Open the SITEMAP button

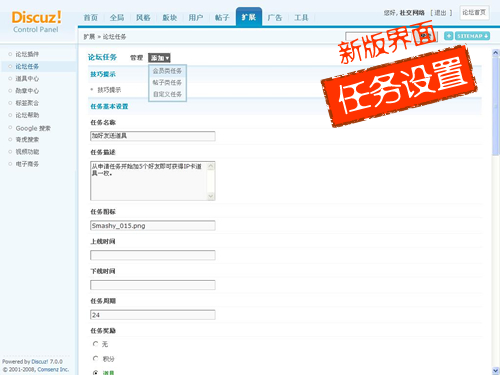click(x=472, y=36)
